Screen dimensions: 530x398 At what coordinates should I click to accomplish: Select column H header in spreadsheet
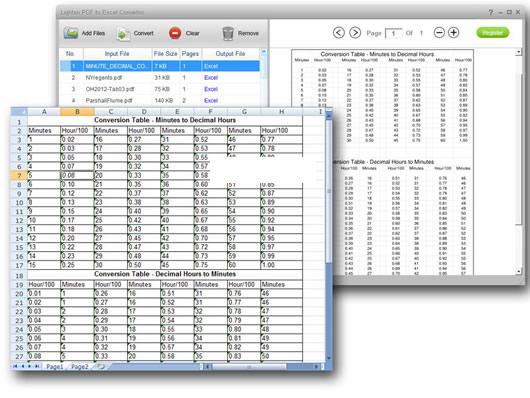tap(282, 112)
